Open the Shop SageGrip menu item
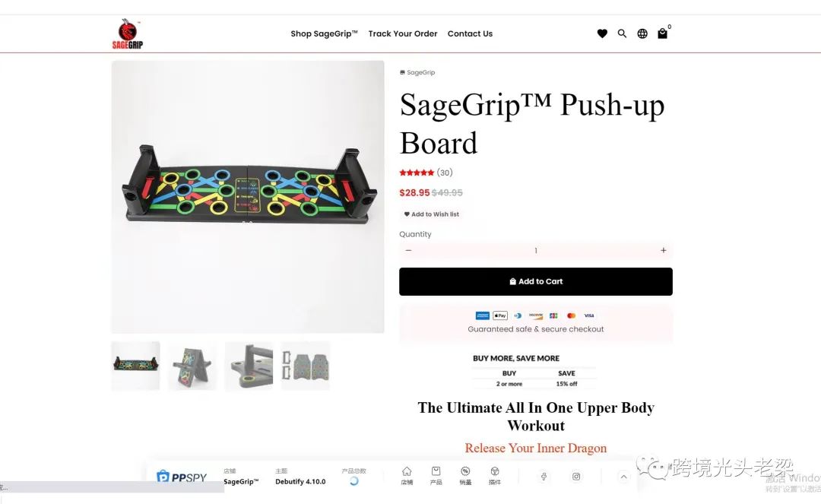 coord(324,33)
